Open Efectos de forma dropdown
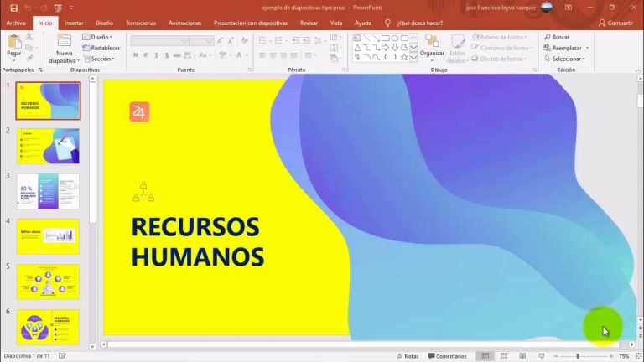This screenshot has width=644, height=362. click(500, 59)
